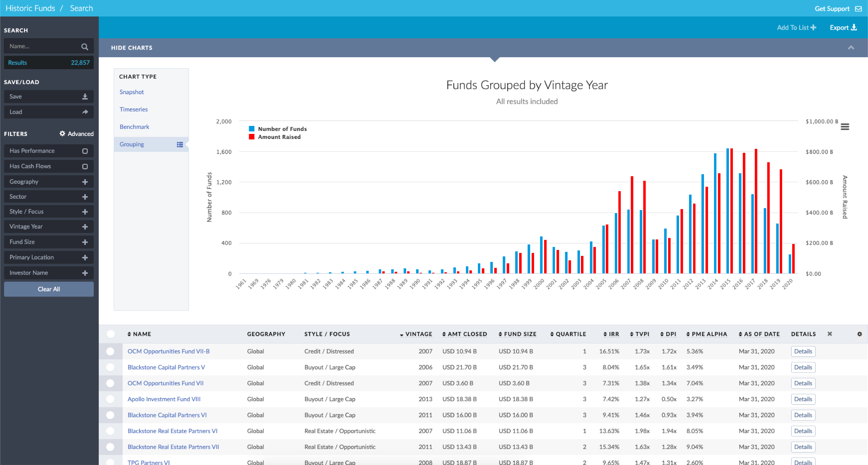
Task: Click the Grouping list icon
Action: click(x=180, y=144)
